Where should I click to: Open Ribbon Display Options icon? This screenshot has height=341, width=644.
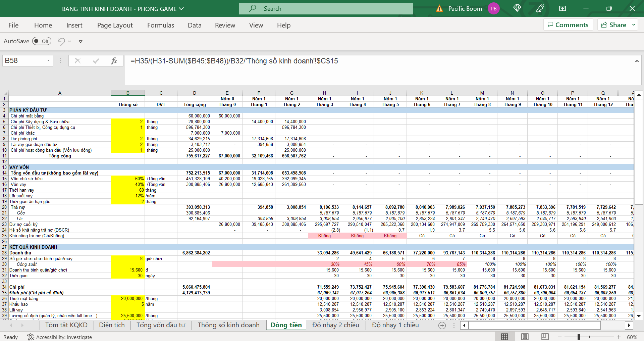[x=562, y=8]
